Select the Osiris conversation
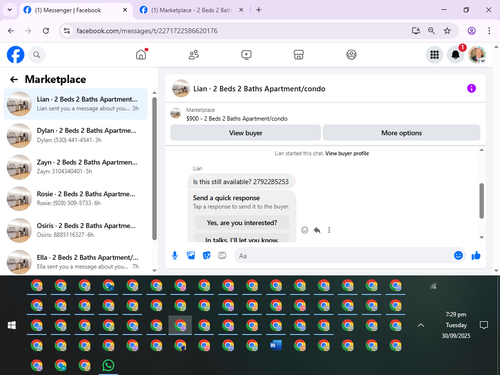The width and height of the screenshot is (500, 375). coord(75,230)
